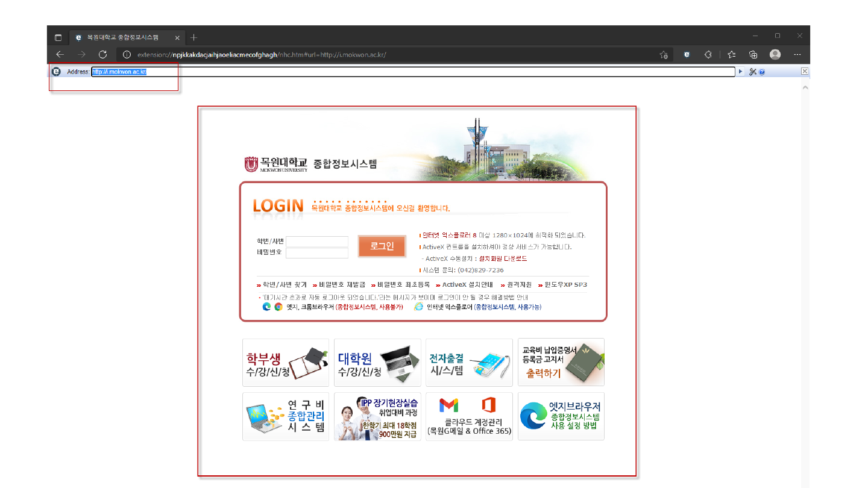Click the wrench settings icon beside the Address field
This screenshot has width=868, height=488.
point(752,71)
